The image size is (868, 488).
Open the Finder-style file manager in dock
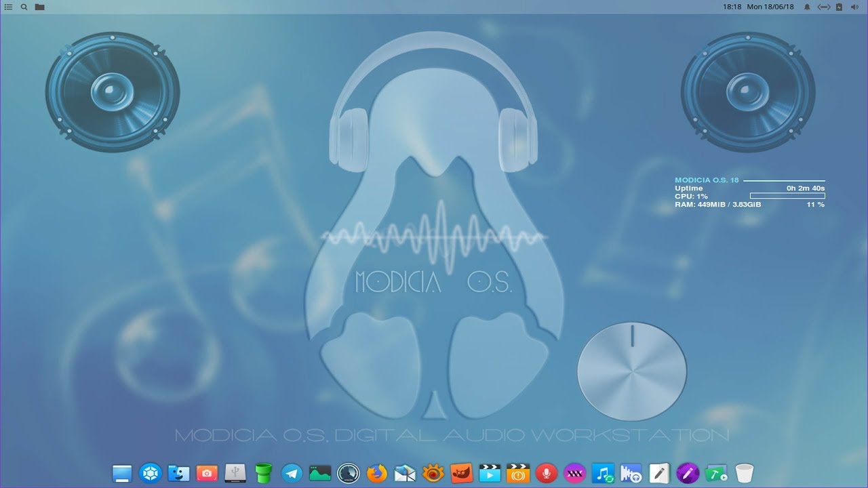click(x=178, y=473)
